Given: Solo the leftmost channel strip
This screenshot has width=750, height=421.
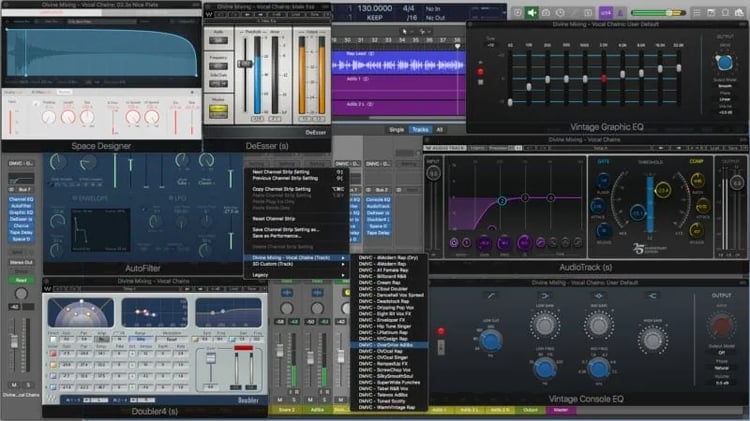Looking at the screenshot, I should pyautogui.click(x=28, y=385).
